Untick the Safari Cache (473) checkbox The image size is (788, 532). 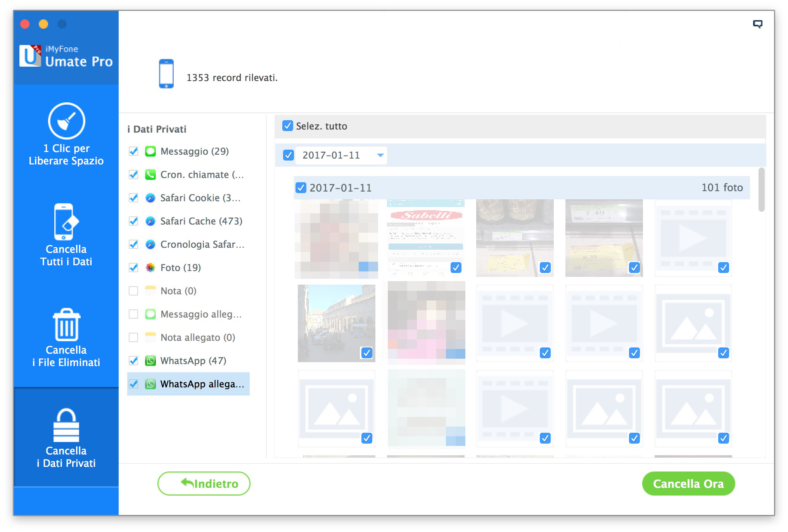pos(133,221)
